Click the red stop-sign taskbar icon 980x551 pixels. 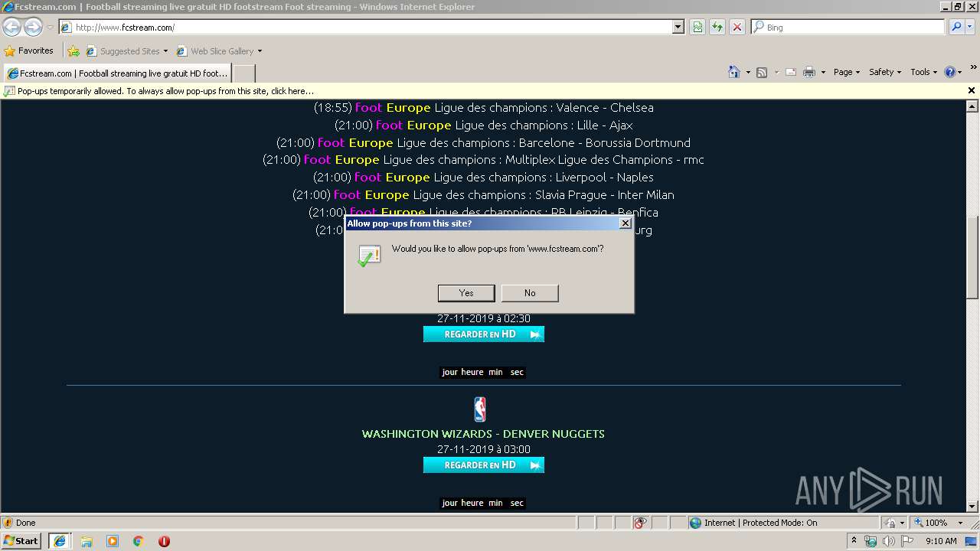[x=164, y=541]
